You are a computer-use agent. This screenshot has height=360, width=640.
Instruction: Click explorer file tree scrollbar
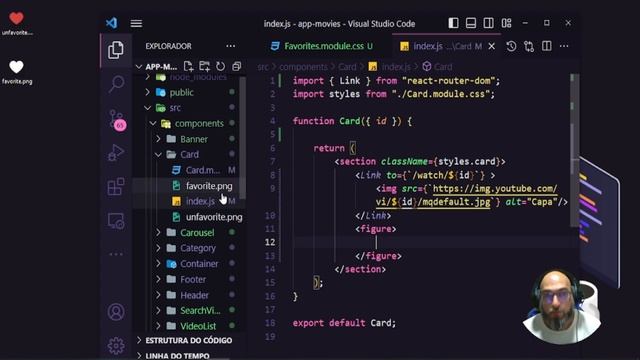coord(242,137)
